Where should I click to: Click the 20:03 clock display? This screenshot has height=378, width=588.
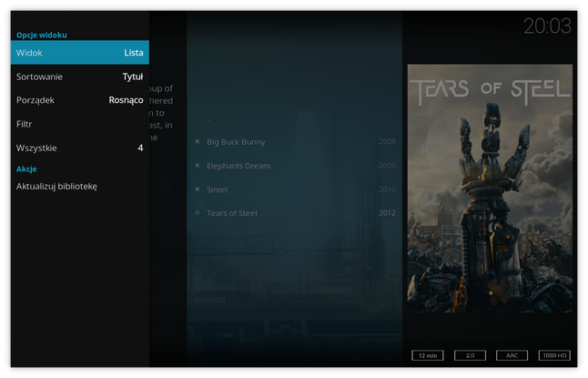point(547,26)
